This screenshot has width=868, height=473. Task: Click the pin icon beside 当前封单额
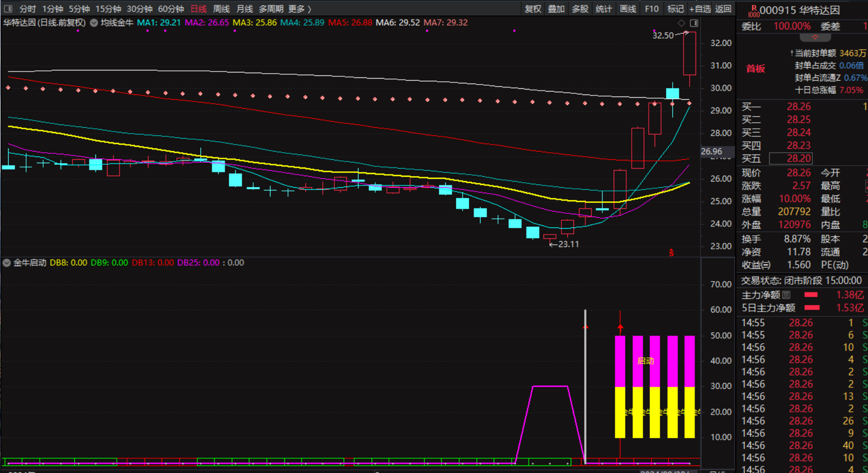point(792,53)
